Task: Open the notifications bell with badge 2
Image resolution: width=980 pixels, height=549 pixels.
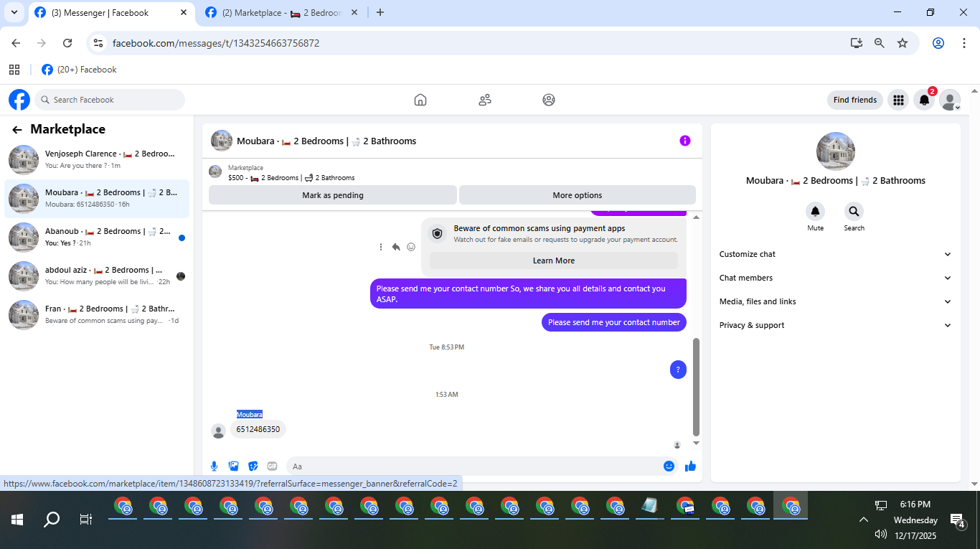Action: tap(924, 100)
